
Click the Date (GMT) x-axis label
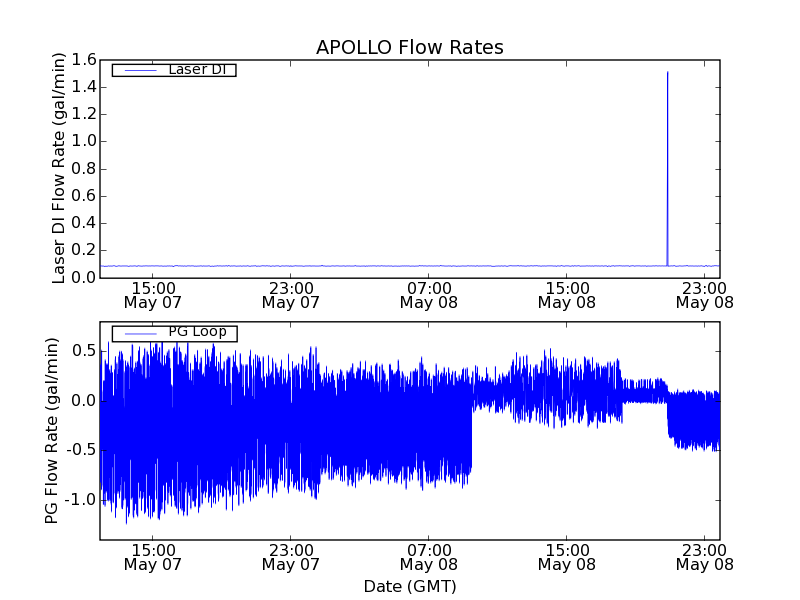pos(409,586)
